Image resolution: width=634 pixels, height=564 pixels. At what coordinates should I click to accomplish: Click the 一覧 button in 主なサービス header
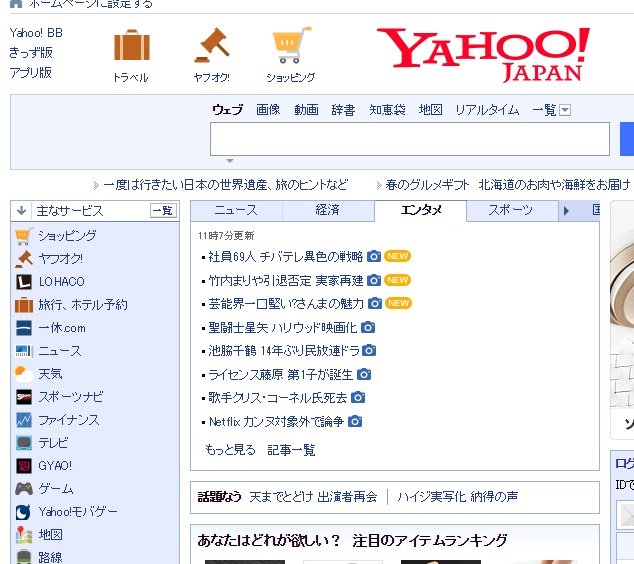point(163,211)
